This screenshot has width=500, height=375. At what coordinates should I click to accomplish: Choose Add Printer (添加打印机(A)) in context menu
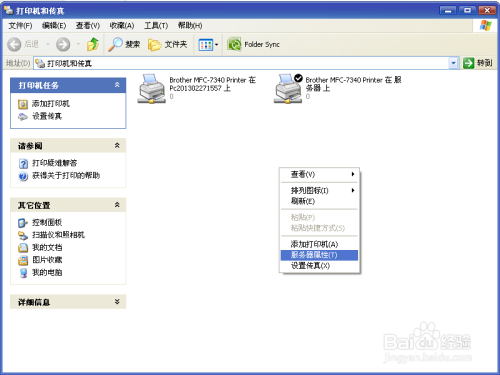[319, 244]
